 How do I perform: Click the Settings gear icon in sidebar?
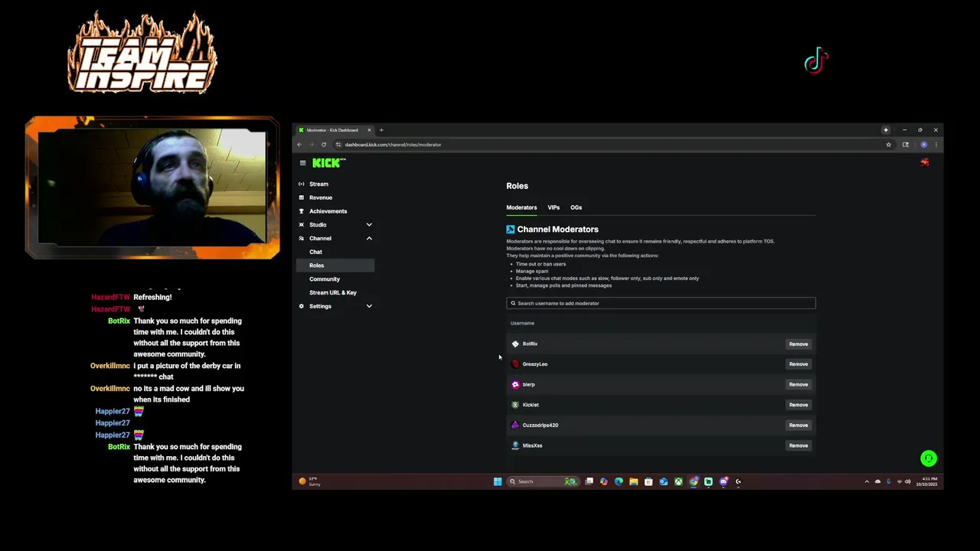tap(302, 306)
